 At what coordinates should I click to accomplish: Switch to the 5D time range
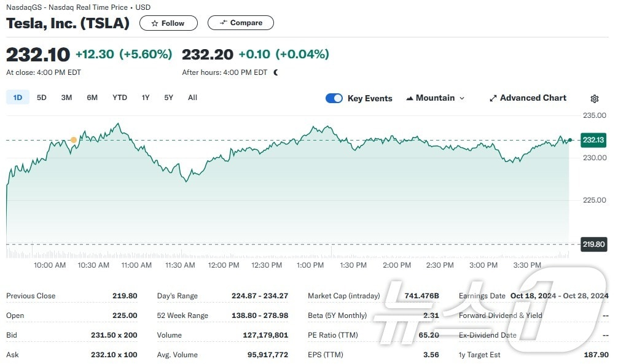click(x=42, y=98)
